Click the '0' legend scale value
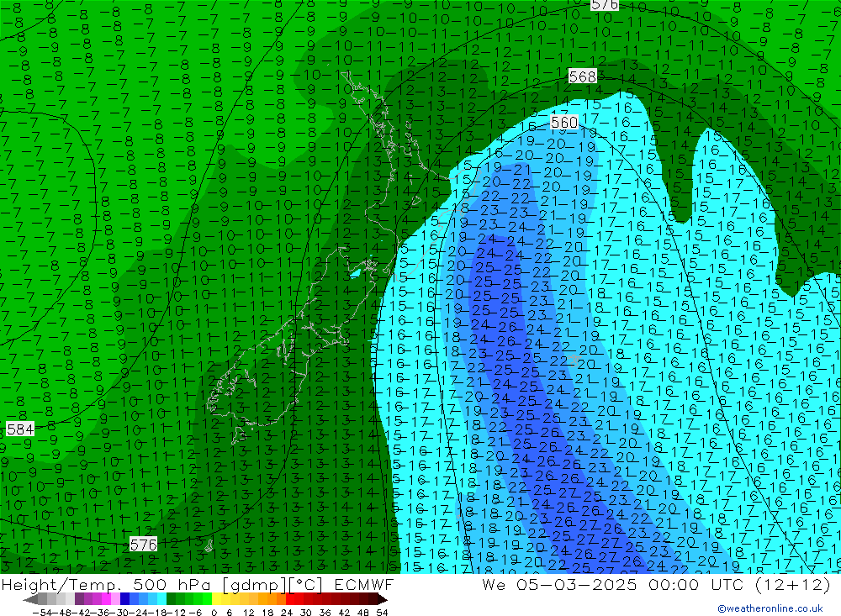841x616 pixels. coord(214,613)
